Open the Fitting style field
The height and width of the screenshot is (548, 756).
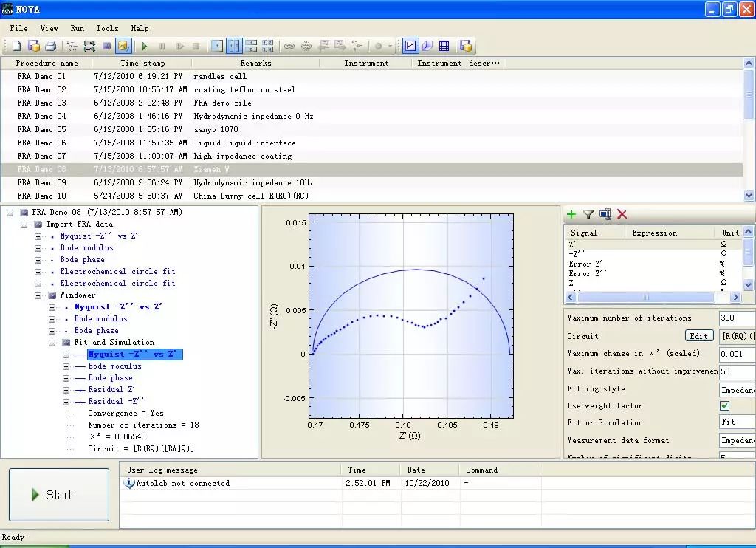click(737, 389)
